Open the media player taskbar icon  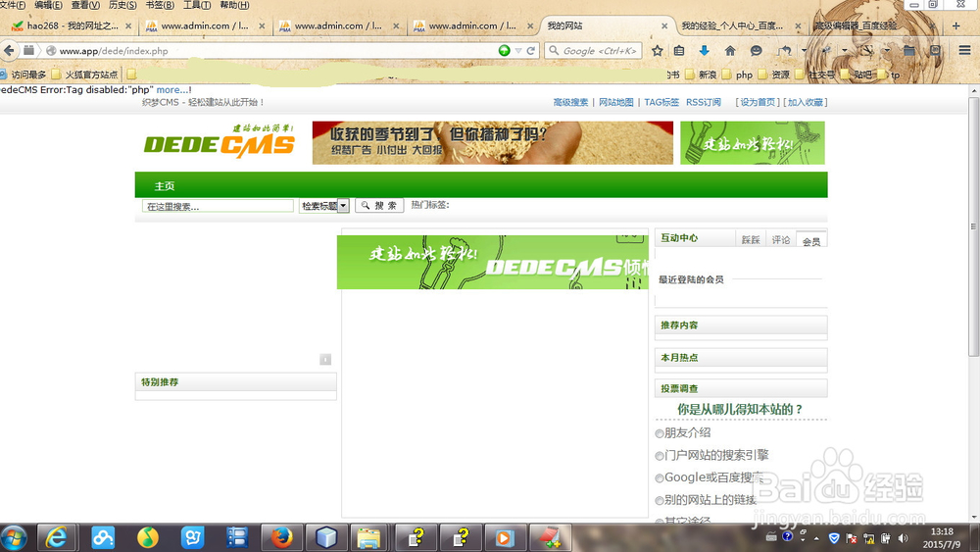point(505,537)
